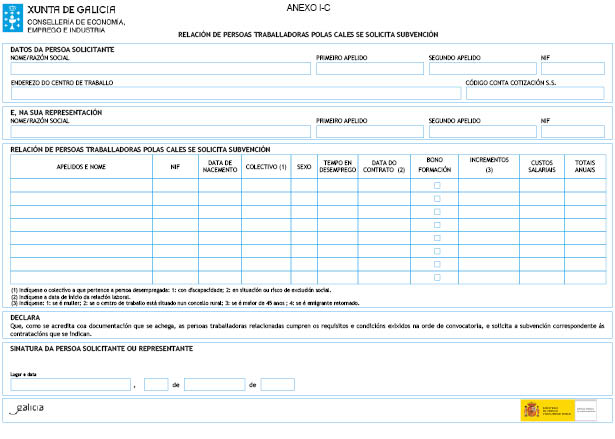Tick Bono Formación checkbox in last table row
The image size is (615, 439).
[436, 277]
